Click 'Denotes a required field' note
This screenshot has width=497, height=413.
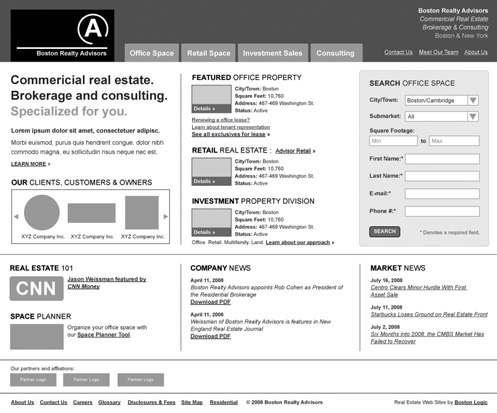(x=449, y=232)
